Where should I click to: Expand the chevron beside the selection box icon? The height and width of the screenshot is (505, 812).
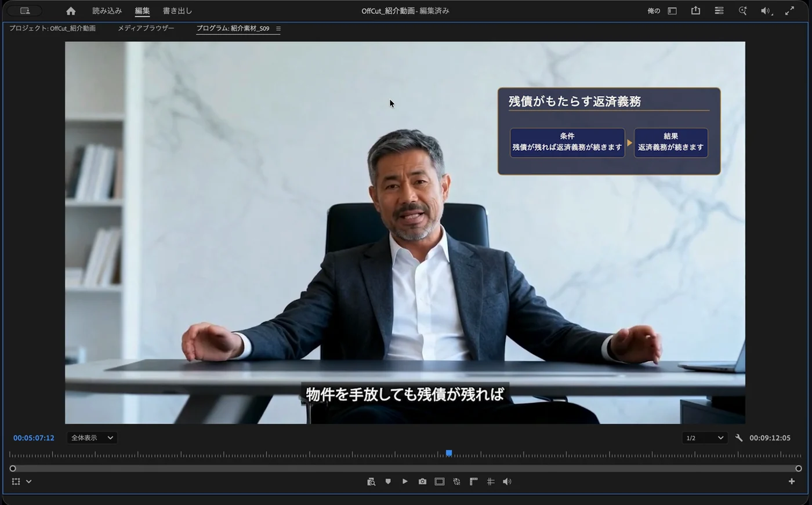(x=28, y=482)
